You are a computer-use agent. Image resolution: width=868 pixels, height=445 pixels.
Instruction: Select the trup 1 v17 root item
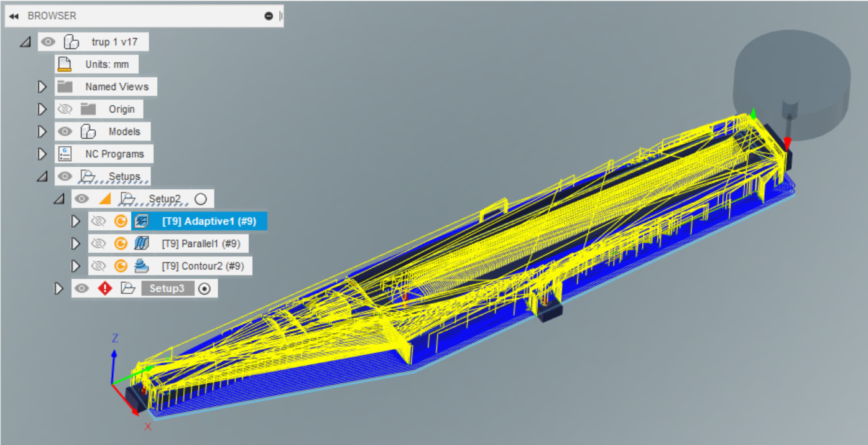pos(114,42)
